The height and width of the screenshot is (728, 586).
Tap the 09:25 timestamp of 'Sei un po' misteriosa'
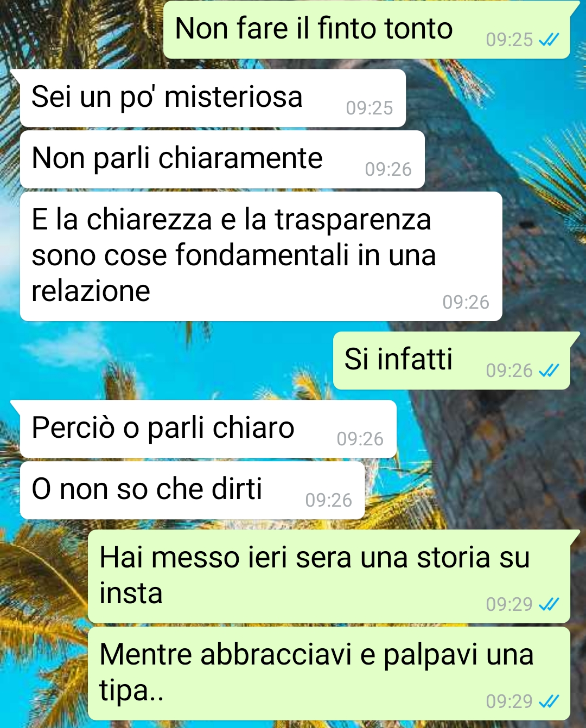(x=370, y=108)
